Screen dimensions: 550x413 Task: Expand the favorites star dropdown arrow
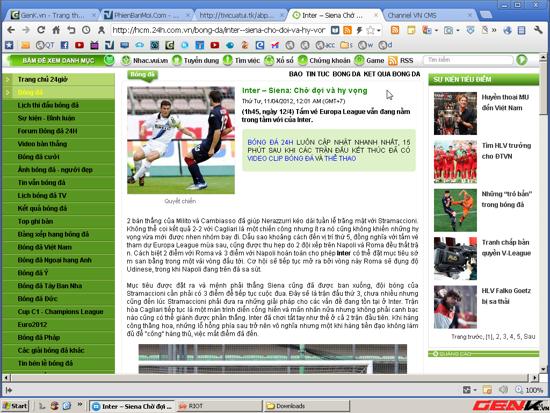point(379,31)
